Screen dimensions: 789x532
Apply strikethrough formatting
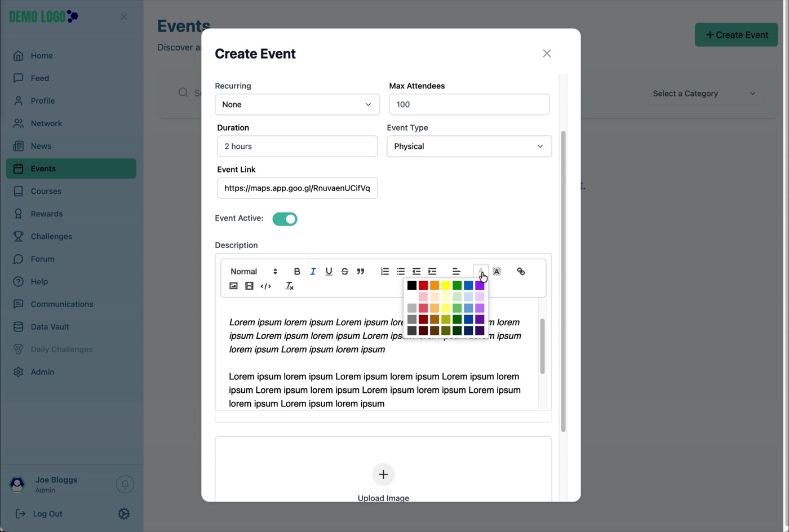(344, 272)
